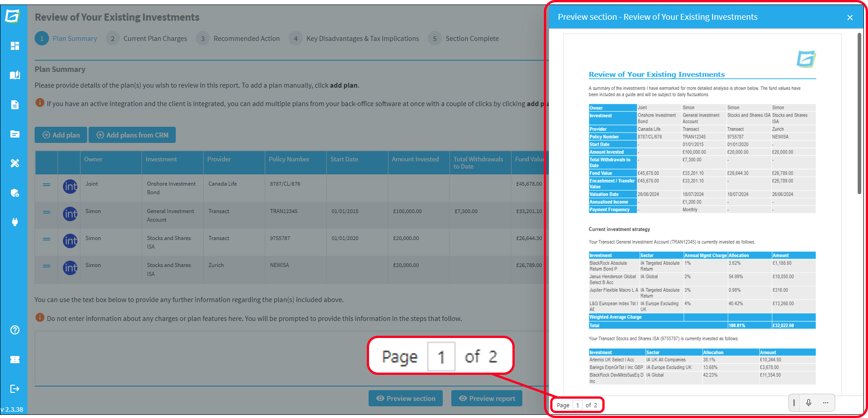This screenshot has width=868, height=418.
Task: Go to Plan Summary step
Action: coord(66,39)
